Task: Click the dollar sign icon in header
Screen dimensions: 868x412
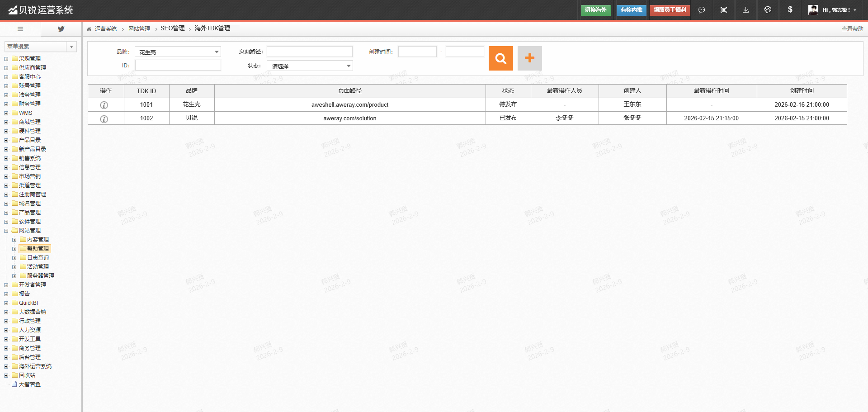Action: click(x=790, y=10)
